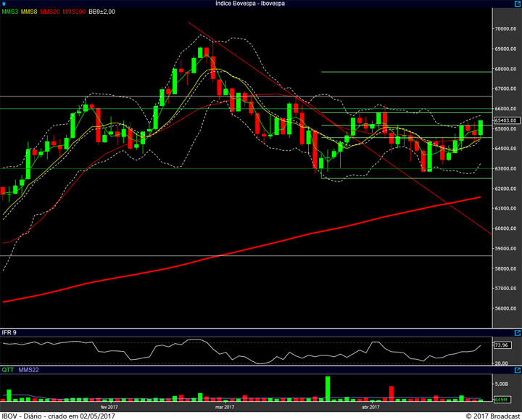The image size is (522, 420).
Task: Click the fev 2017 time axis label
Action: click(x=108, y=408)
